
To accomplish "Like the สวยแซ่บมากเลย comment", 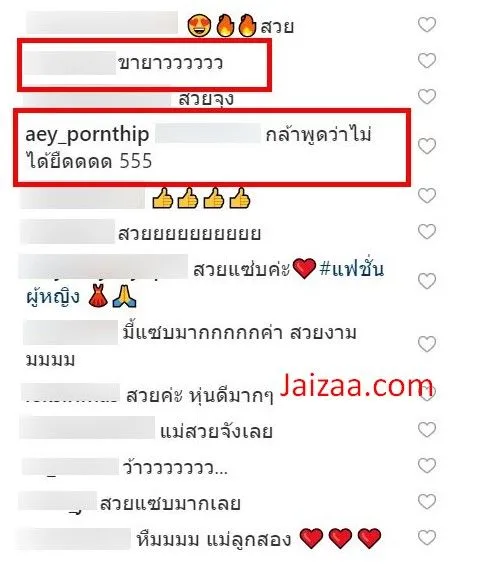I will click(427, 501).
